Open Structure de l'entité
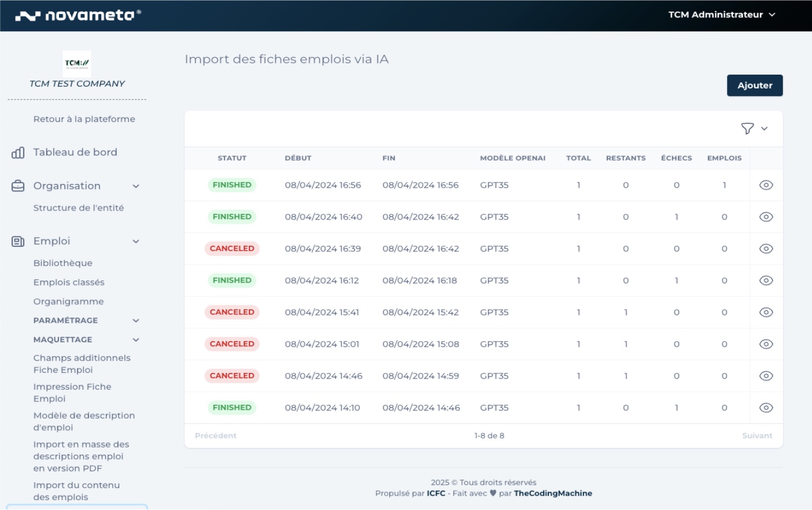Viewport: 812px width, 510px height. [x=79, y=208]
